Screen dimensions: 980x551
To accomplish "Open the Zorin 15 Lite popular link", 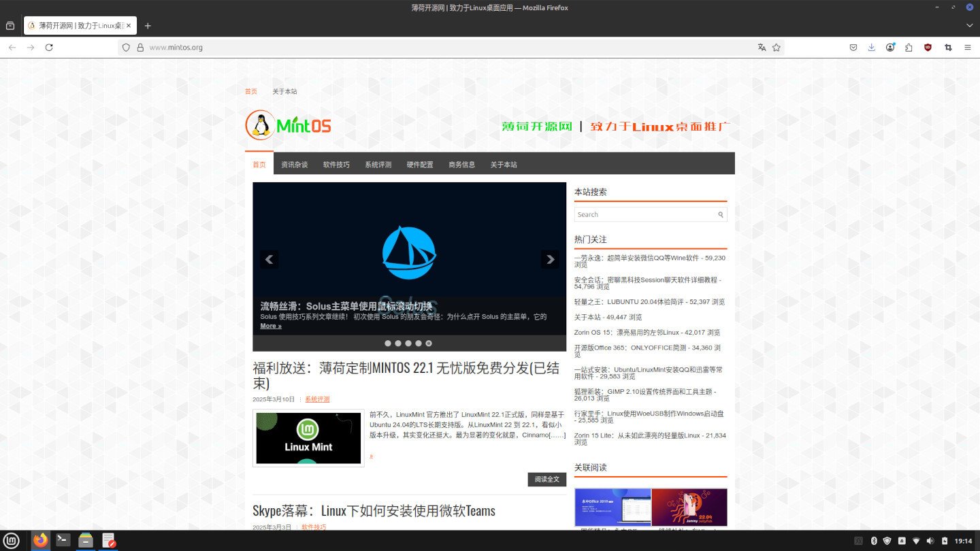I will click(650, 438).
